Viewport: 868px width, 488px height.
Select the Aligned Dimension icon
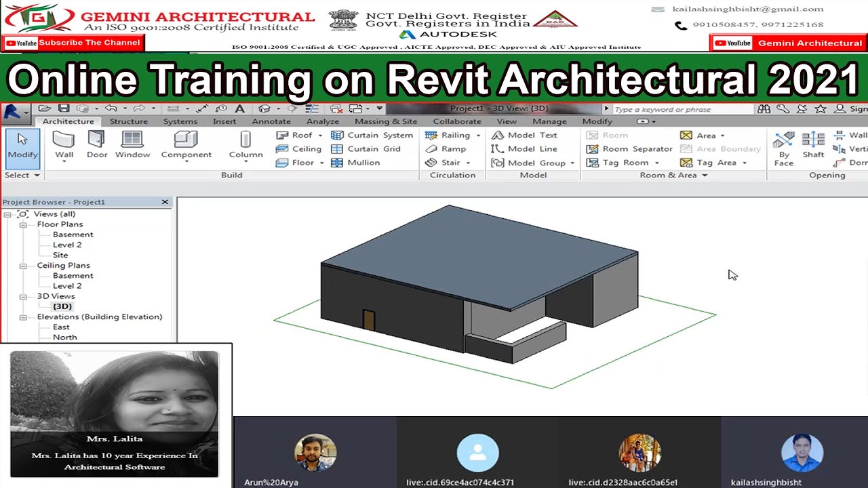click(x=202, y=108)
